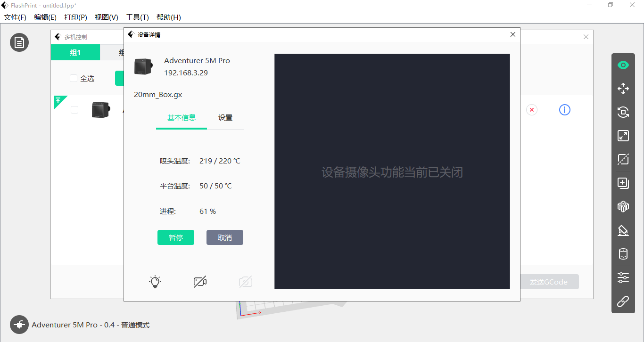
Task: Switch to the 基本信息 tab
Action: [182, 118]
